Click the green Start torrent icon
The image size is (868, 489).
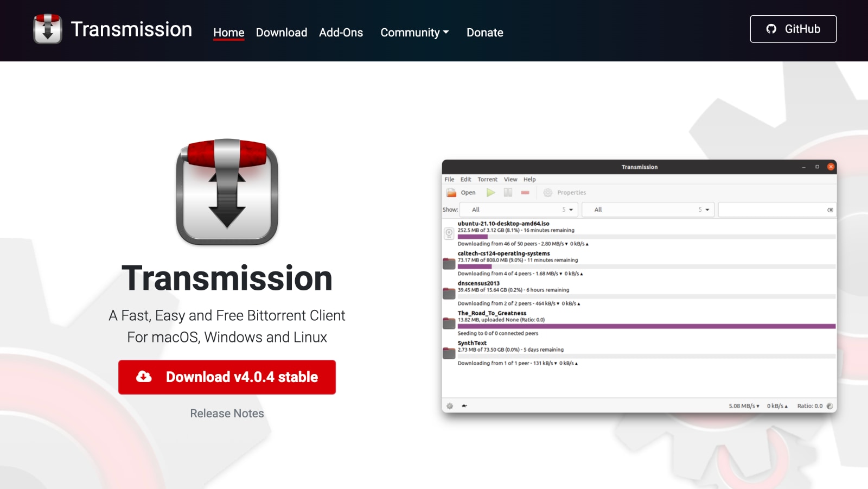[x=491, y=193]
